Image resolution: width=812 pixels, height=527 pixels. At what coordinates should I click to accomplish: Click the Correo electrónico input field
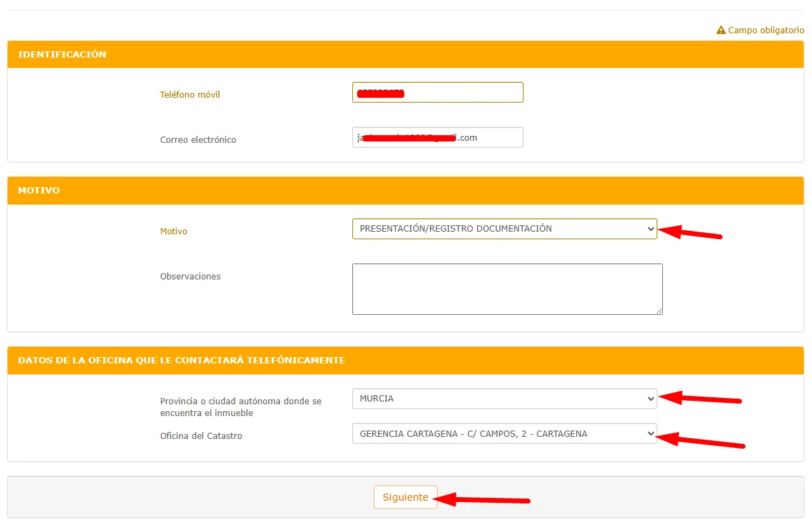click(x=438, y=137)
